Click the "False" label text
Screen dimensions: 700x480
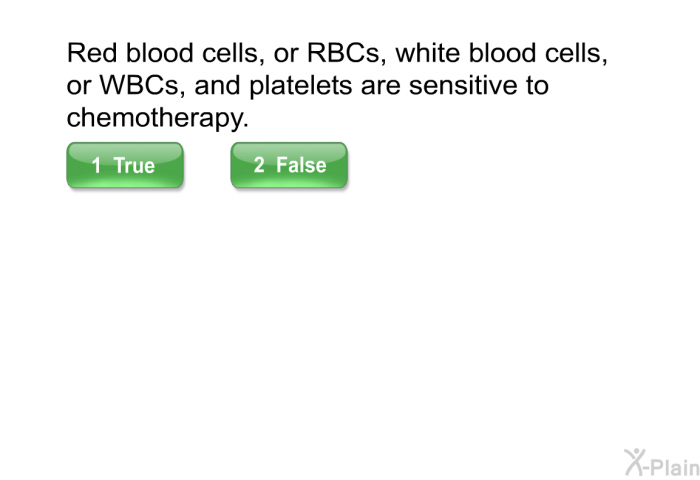pyautogui.click(x=301, y=165)
